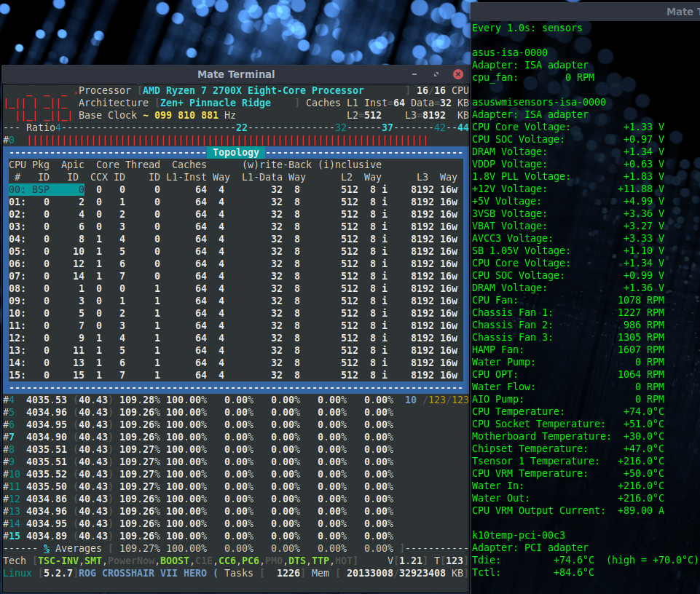Click +12V Voltage reading in sensors terminal

point(568,189)
